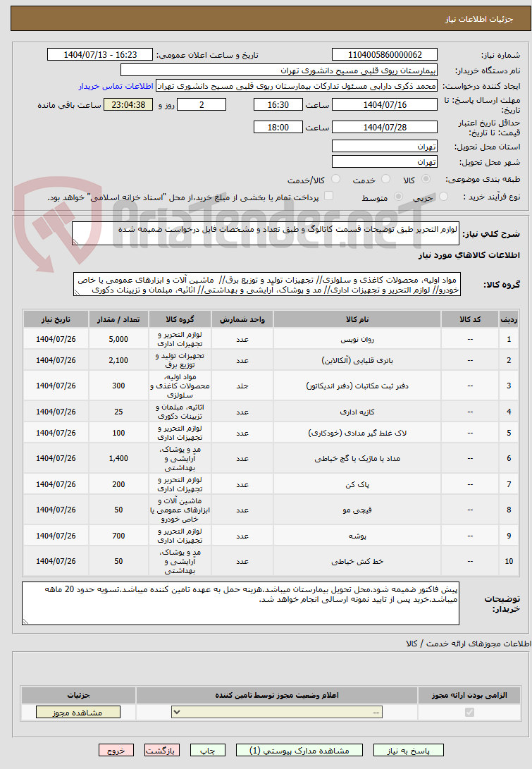This screenshot has width=532, height=769.
Task: Click the 'گروه کالا' column header
Action: pos(180,319)
